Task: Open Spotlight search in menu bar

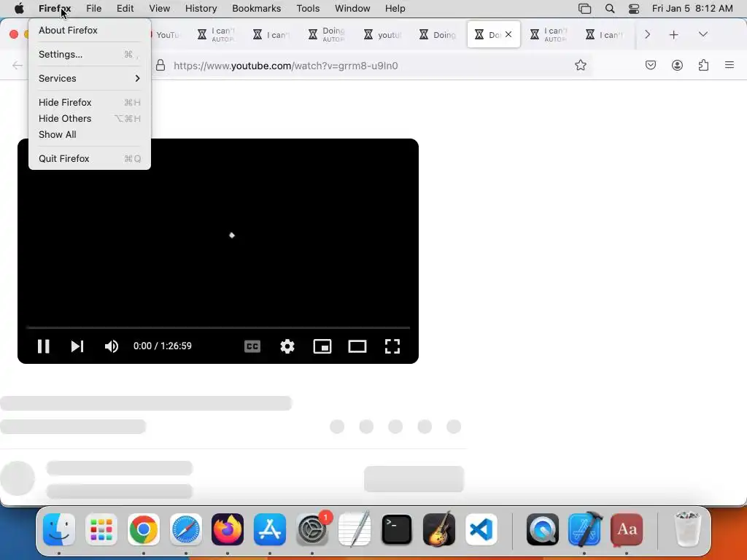Action: point(609,9)
